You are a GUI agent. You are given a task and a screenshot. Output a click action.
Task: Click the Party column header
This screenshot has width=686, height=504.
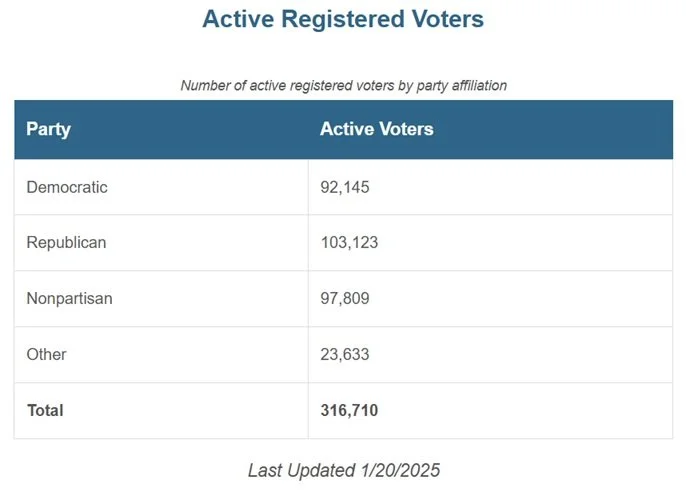pos(48,130)
